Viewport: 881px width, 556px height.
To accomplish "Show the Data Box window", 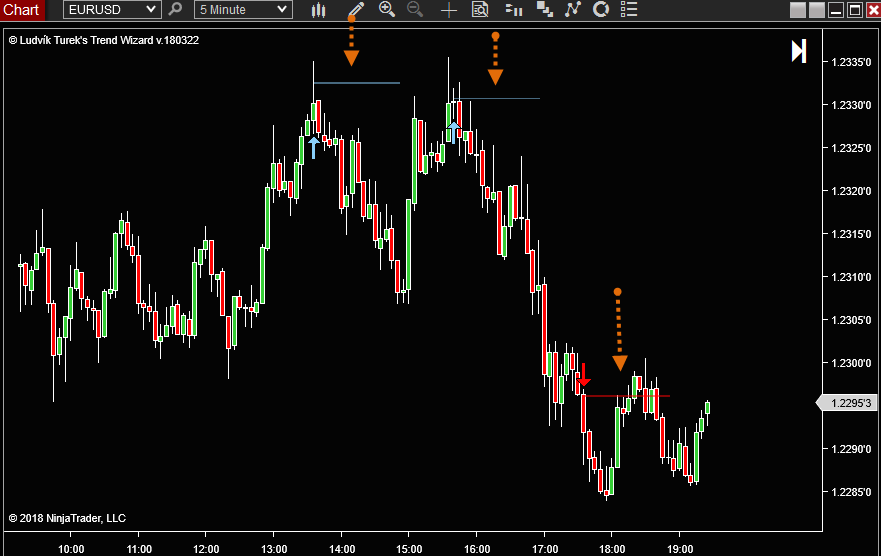I will pyautogui.click(x=480, y=10).
